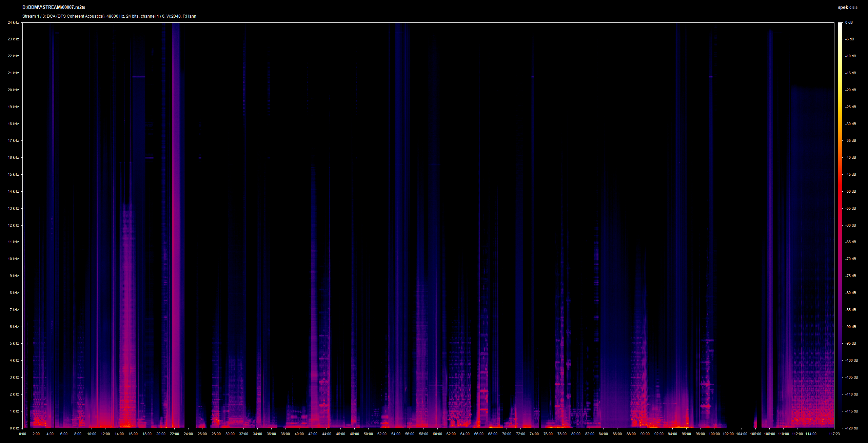This screenshot has height=443, width=868.
Task: Click the bright vertical band near 22:00
Action: click(x=176, y=224)
